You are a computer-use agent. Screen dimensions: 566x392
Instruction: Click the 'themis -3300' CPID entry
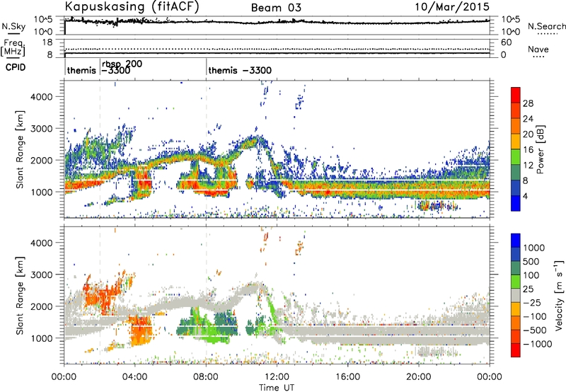(x=240, y=70)
